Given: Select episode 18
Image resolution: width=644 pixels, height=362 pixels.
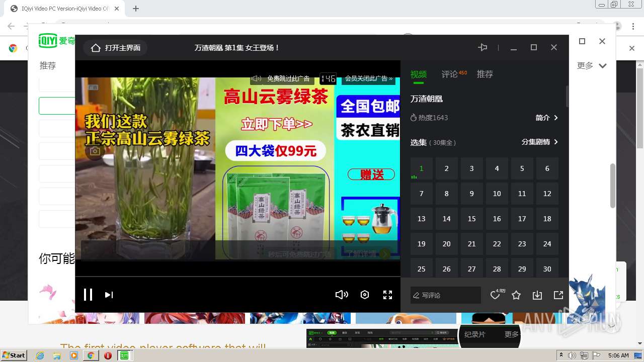Looking at the screenshot, I should (547, 219).
